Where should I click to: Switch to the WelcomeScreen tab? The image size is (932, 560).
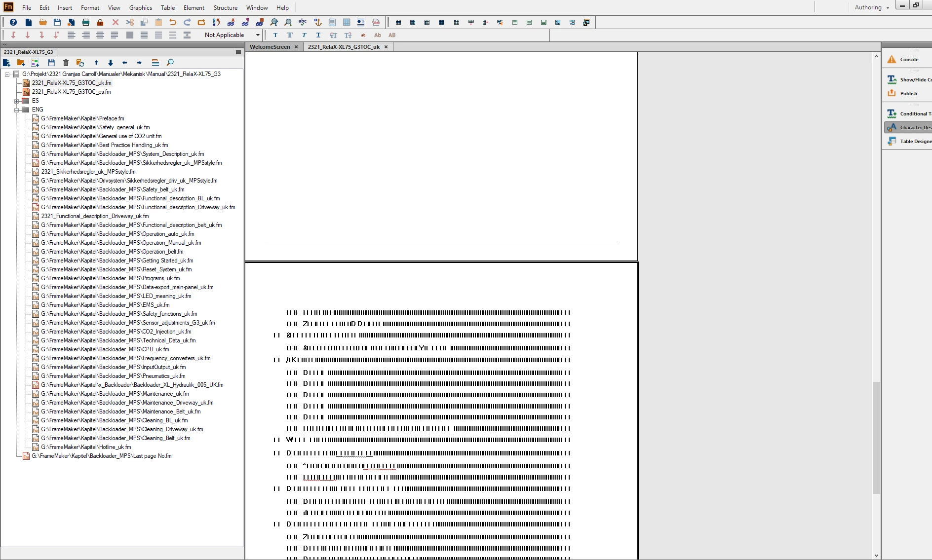(270, 47)
